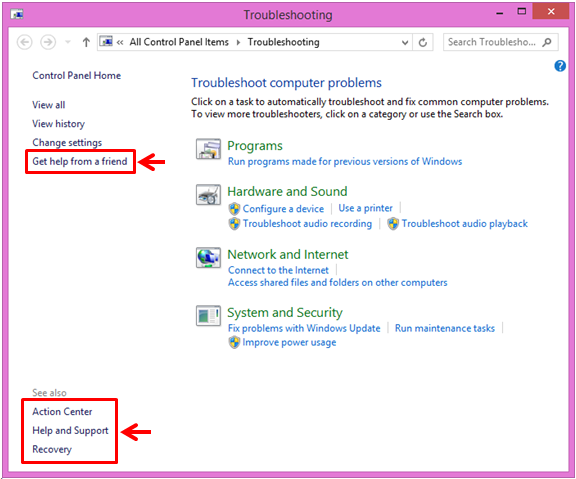Click the Programs category icon
Image resolution: width=576 pixels, height=479 pixels.
point(208,149)
